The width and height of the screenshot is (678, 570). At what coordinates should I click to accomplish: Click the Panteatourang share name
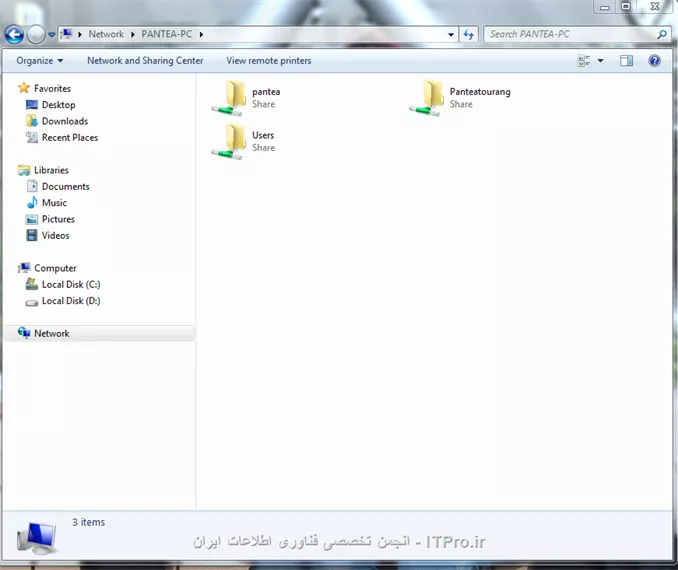(480, 92)
